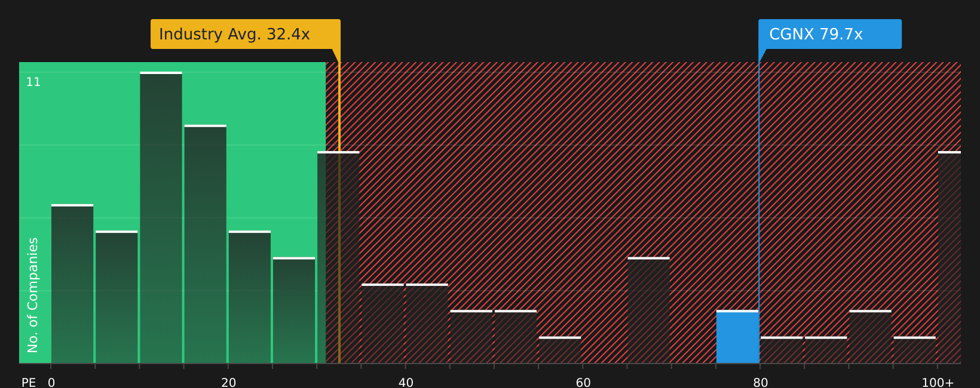Click the No. of Companies axis title
This screenshot has width=980, height=388.
coord(33,295)
